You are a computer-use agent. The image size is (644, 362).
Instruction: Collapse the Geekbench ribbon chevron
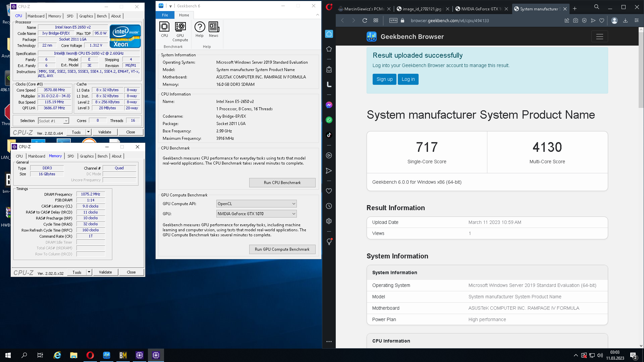tap(317, 15)
